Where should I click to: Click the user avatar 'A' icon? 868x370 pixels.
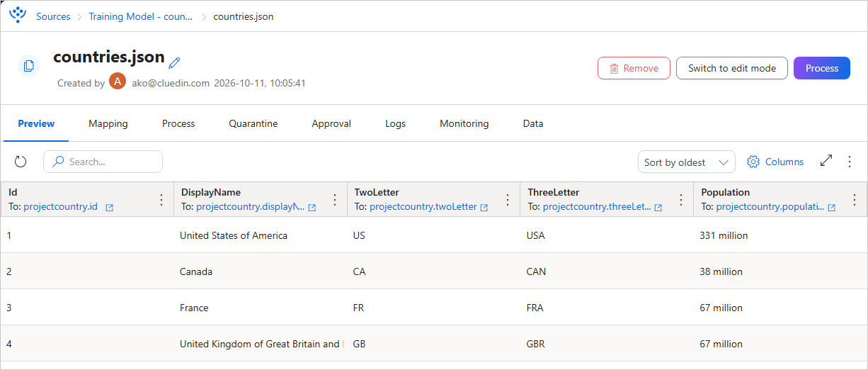point(118,82)
